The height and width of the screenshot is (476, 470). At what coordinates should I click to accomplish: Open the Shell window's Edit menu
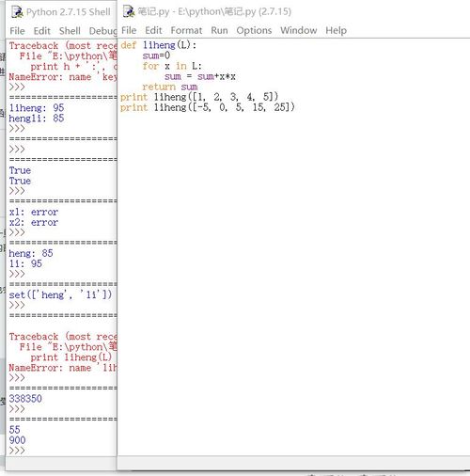[42, 31]
